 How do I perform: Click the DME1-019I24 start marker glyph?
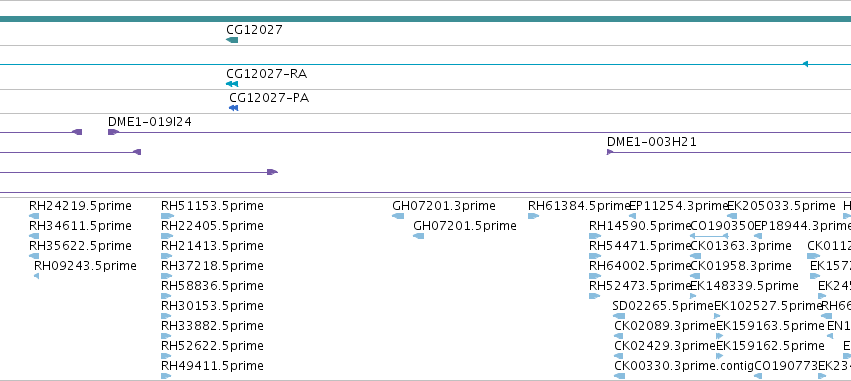113,132
